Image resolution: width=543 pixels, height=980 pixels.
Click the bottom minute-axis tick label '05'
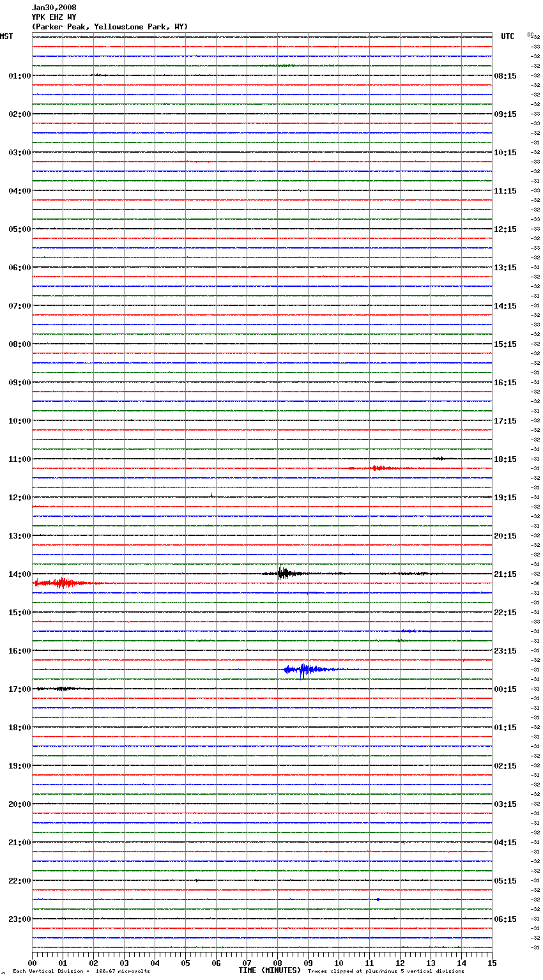[x=185, y=963]
